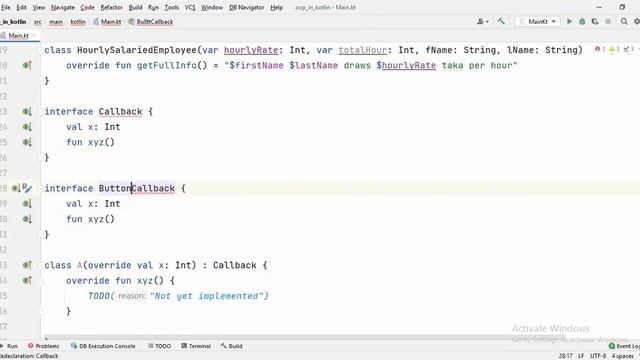Image resolution: width=640 pixels, height=360 pixels.
Task: Click the kotlin breadcrumb
Action: [x=78, y=22]
